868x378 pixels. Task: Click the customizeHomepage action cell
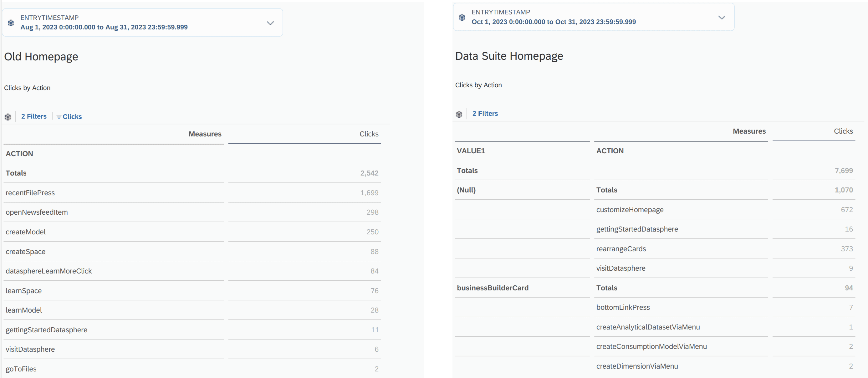[630, 210]
